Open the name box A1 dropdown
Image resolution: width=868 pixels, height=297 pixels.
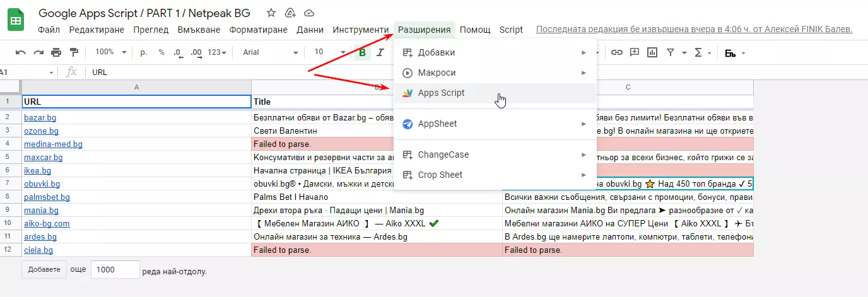[x=51, y=72]
